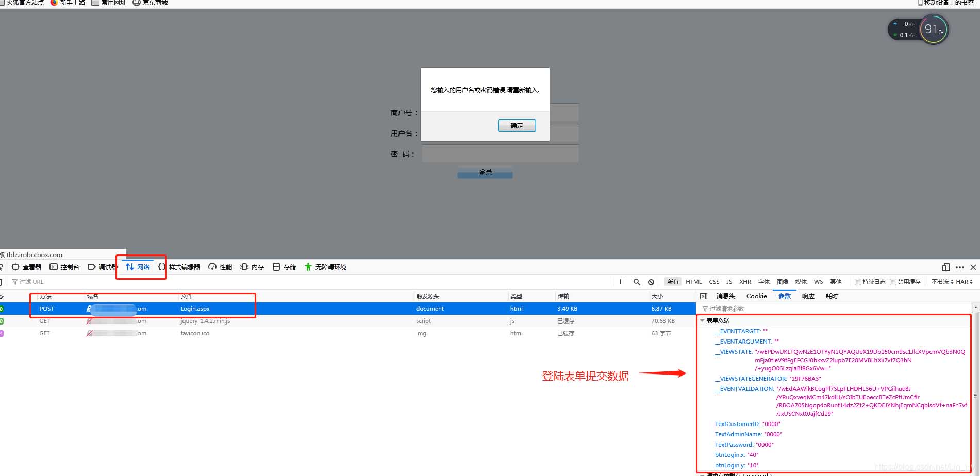This screenshot has width=980, height=476.
Task: Switch to the 网络 network panel
Action: pyautogui.click(x=138, y=267)
